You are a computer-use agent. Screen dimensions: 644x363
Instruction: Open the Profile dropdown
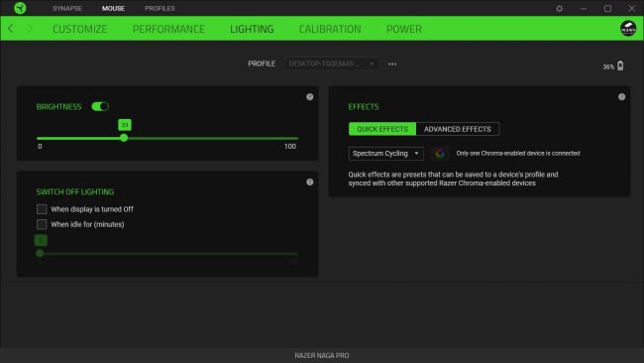332,63
